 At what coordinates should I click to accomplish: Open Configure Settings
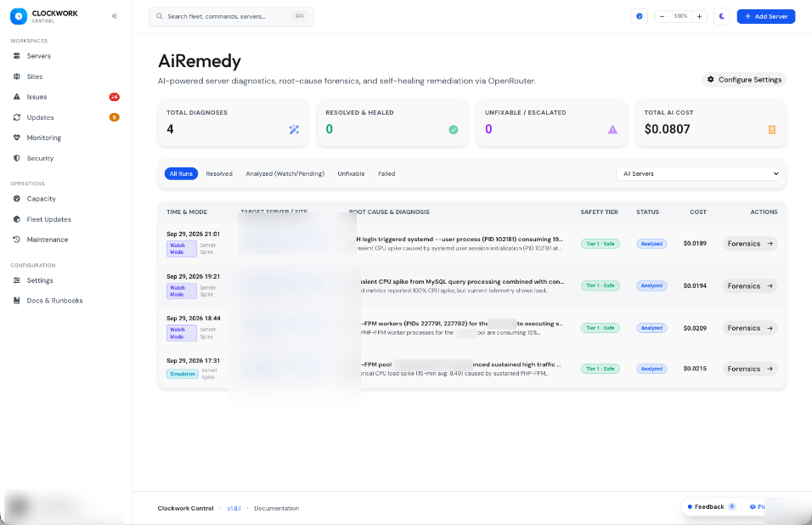pos(744,79)
